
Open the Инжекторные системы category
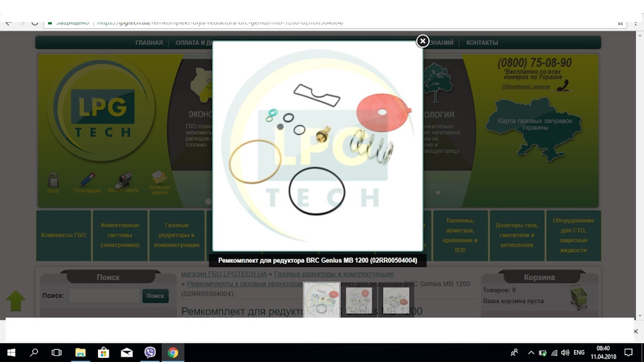pyautogui.click(x=120, y=235)
